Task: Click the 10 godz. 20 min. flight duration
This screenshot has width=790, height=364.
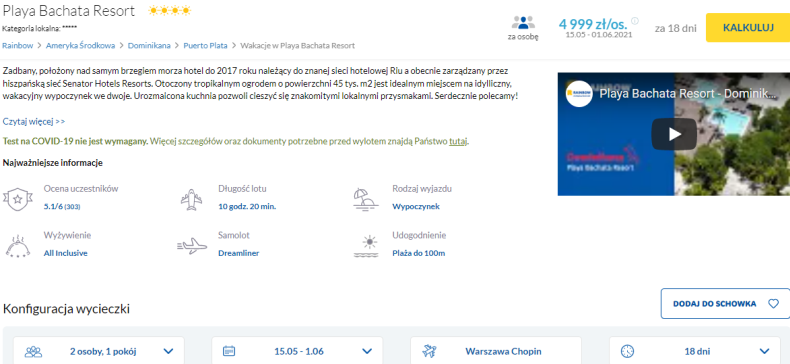Action: coord(247,206)
